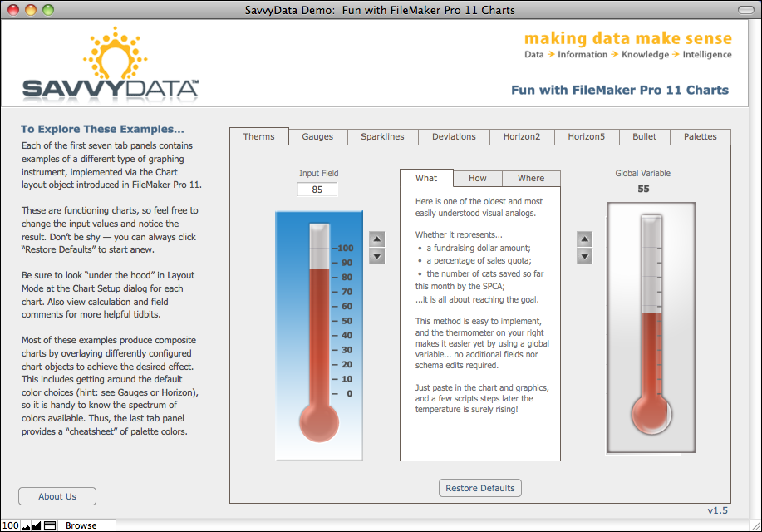This screenshot has height=532, width=762.
Task: Click the SavvyData logo
Action: click(x=111, y=65)
